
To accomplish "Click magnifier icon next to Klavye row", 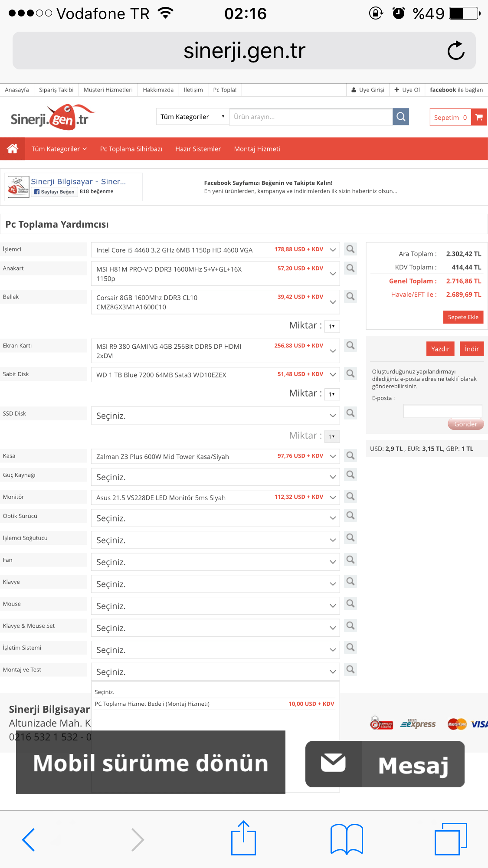I will pyautogui.click(x=350, y=581).
